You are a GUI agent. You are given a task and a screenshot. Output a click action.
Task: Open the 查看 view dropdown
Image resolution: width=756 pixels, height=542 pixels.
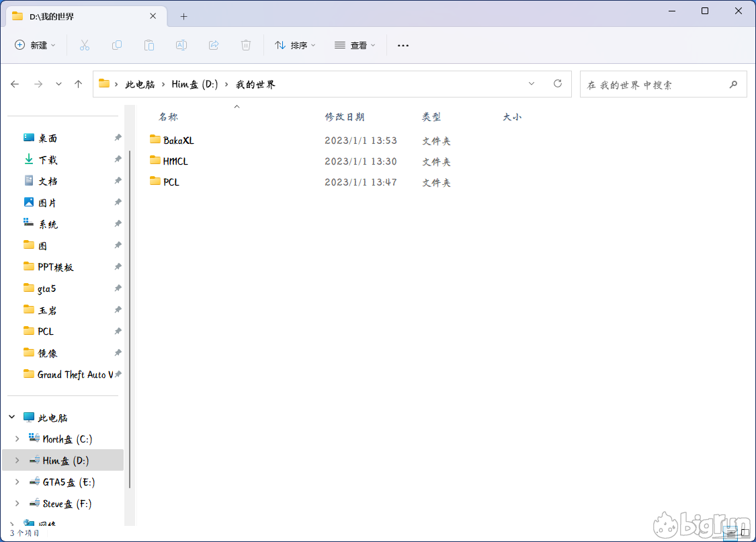[355, 45]
